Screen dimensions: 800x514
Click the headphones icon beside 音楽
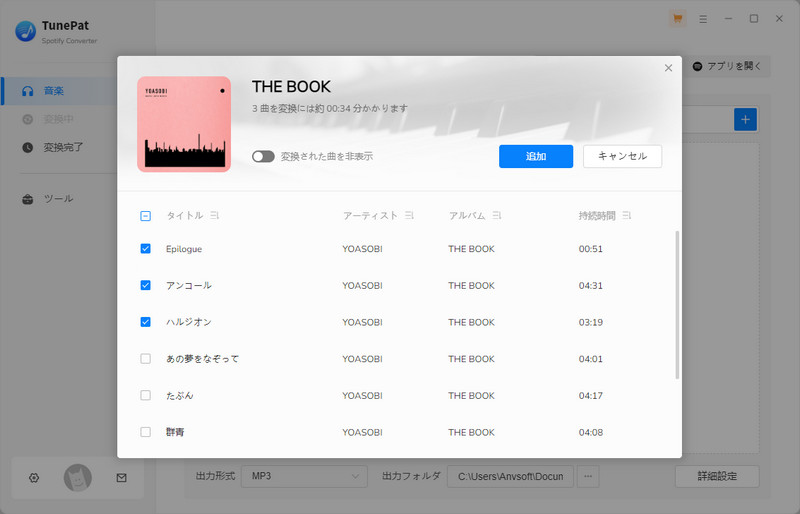point(28,91)
